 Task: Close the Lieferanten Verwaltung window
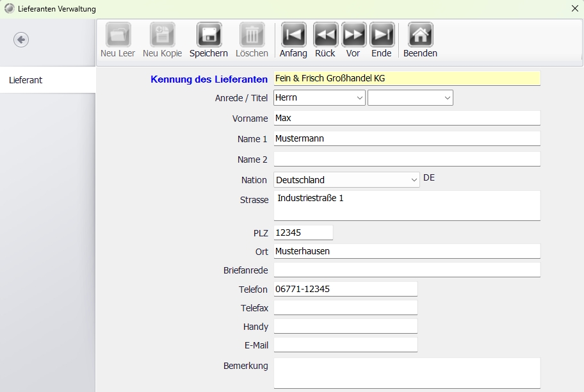coord(574,8)
